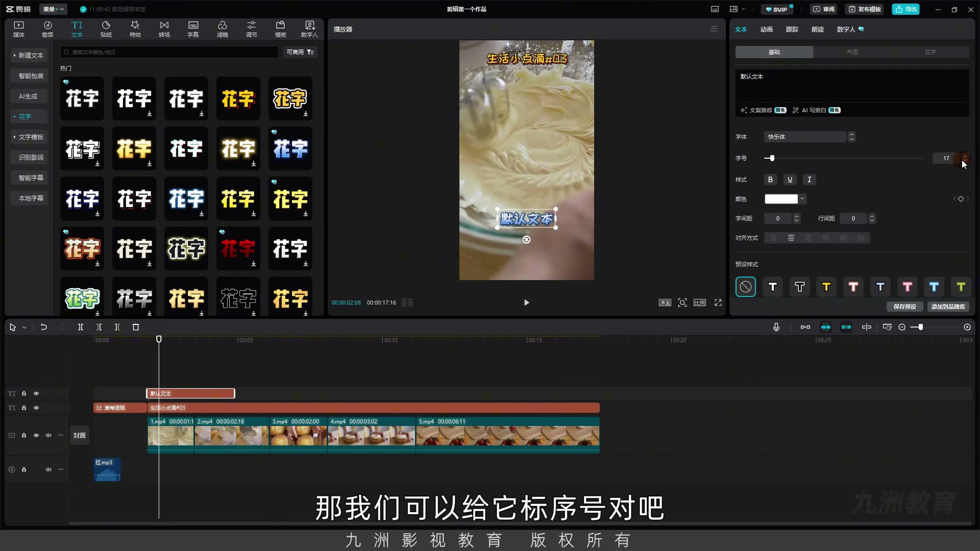The width and height of the screenshot is (980, 551).
Task: Open the 数字人 digital human panel icon
Action: point(309,29)
